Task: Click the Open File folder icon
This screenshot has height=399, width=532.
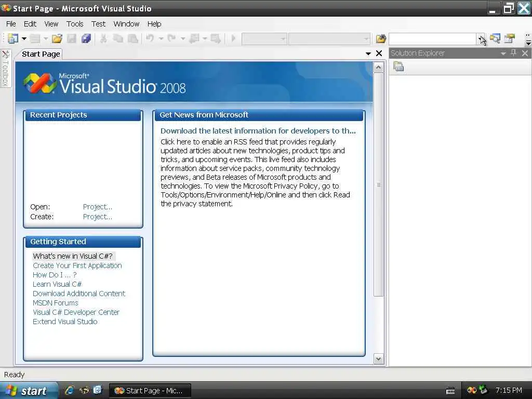Action: click(57, 38)
